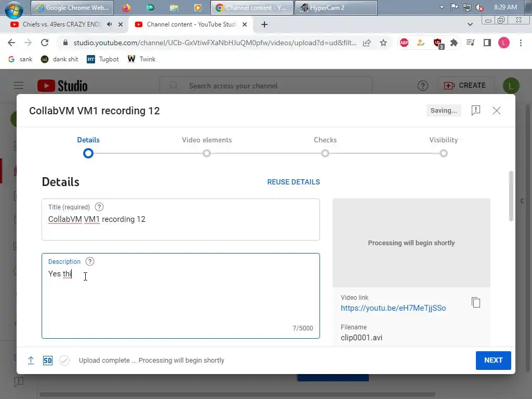The image size is (532, 399).
Task: Click REUSE DETAILS
Action: pos(294,182)
